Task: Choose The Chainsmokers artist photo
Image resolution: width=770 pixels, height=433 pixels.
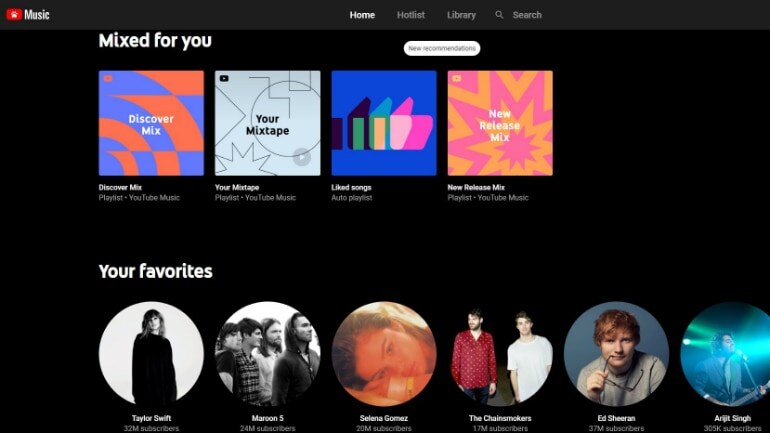Action: click(500, 354)
